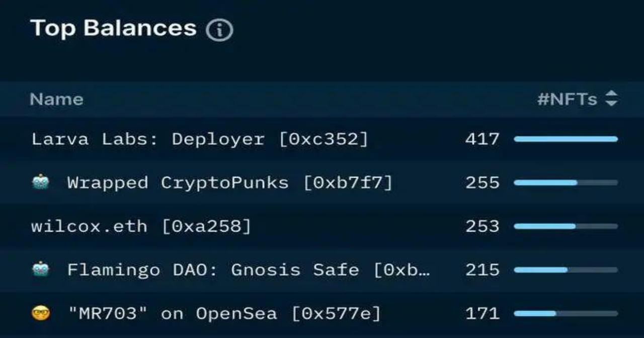
Task: Click the sort arrows next to #NFTs
Action: click(x=611, y=99)
